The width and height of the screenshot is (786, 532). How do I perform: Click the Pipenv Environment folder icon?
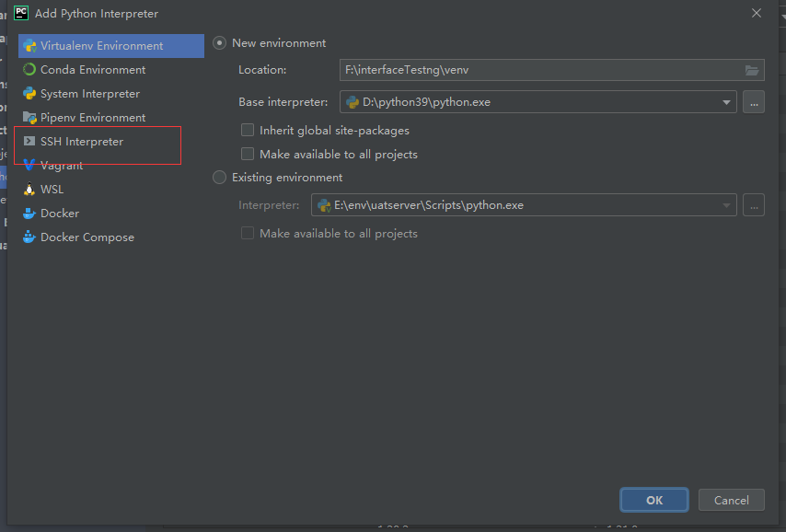click(x=29, y=118)
